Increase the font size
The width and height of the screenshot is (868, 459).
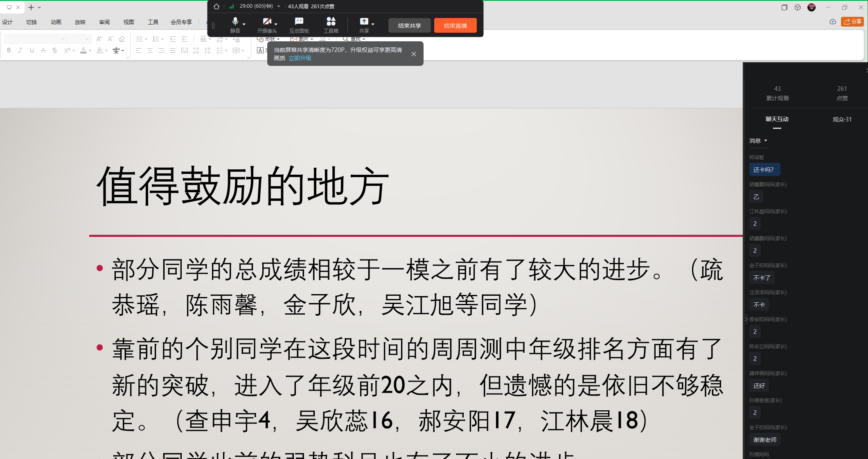[x=99, y=39]
